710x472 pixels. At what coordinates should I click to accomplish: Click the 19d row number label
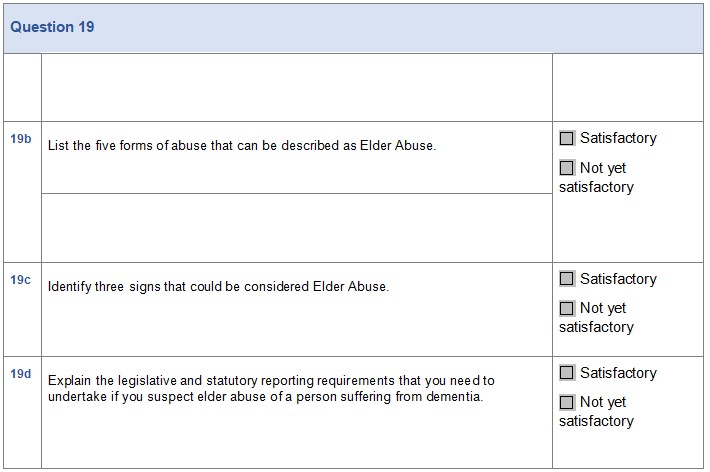click(x=21, y=374)
